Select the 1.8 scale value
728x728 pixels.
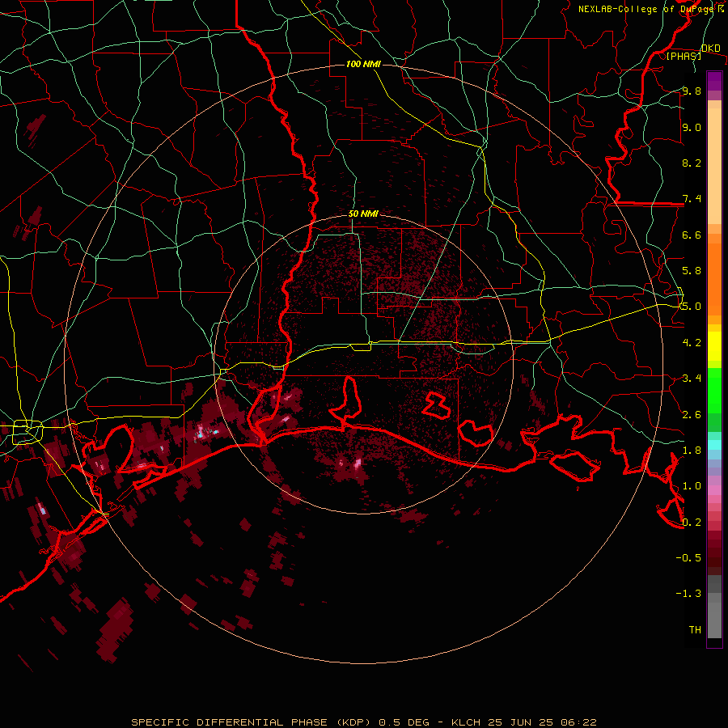pos(692,450)
